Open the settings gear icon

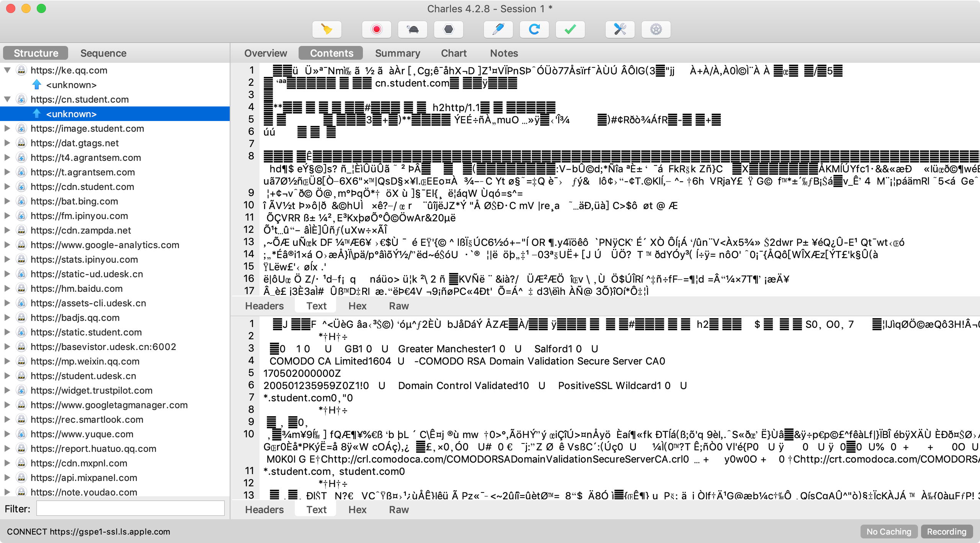coord(656,29)
